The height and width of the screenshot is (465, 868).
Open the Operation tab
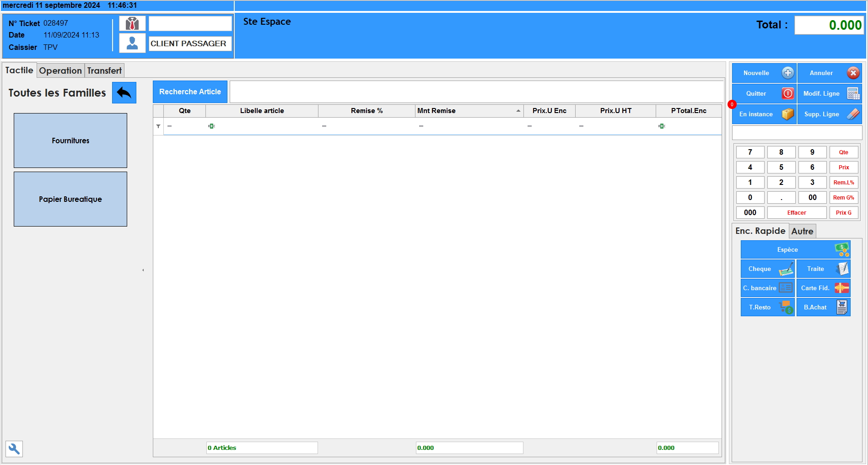pyautogui.click(x=60, y=70)
